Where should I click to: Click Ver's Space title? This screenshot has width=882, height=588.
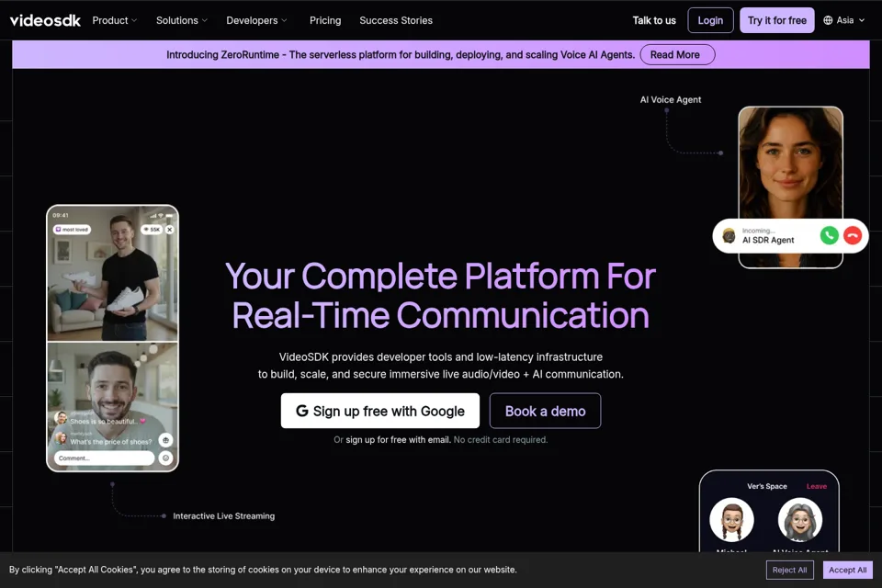766,486
